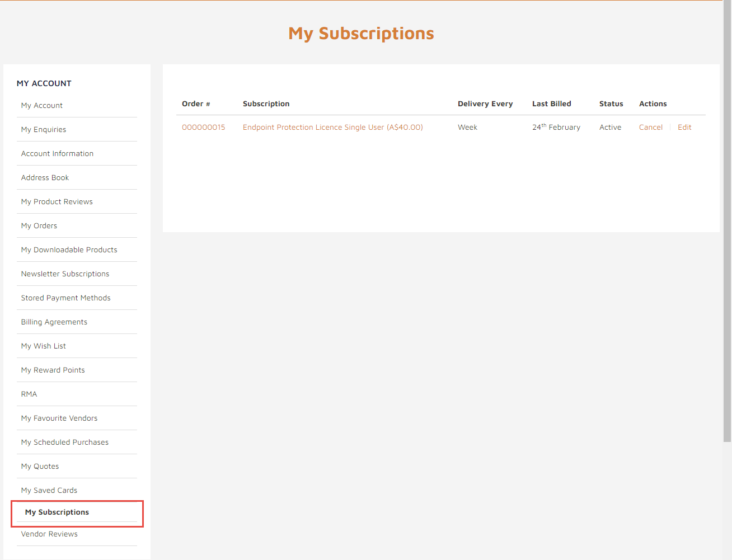Edit the Endpoint Protection subscription
Screen dimensions: 732x560
coord(684,127)
